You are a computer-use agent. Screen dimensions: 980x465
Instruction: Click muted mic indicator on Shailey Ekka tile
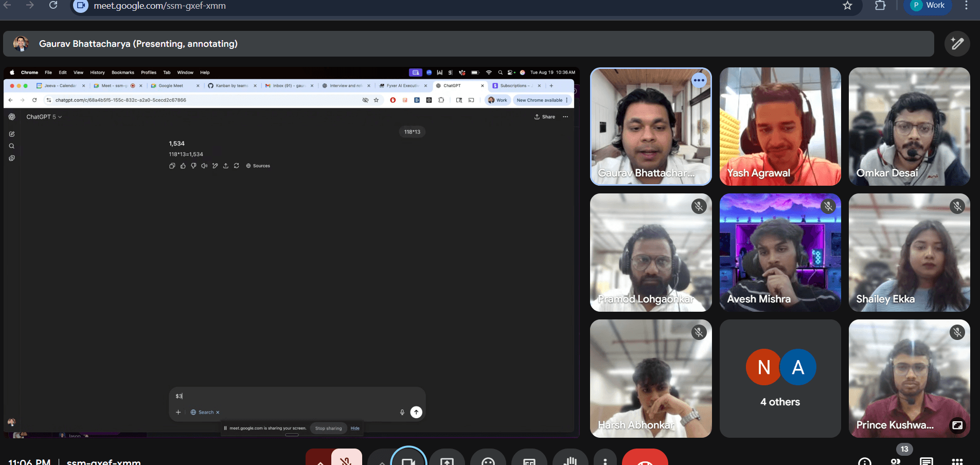pyautogui.click(x=957, y=206)
